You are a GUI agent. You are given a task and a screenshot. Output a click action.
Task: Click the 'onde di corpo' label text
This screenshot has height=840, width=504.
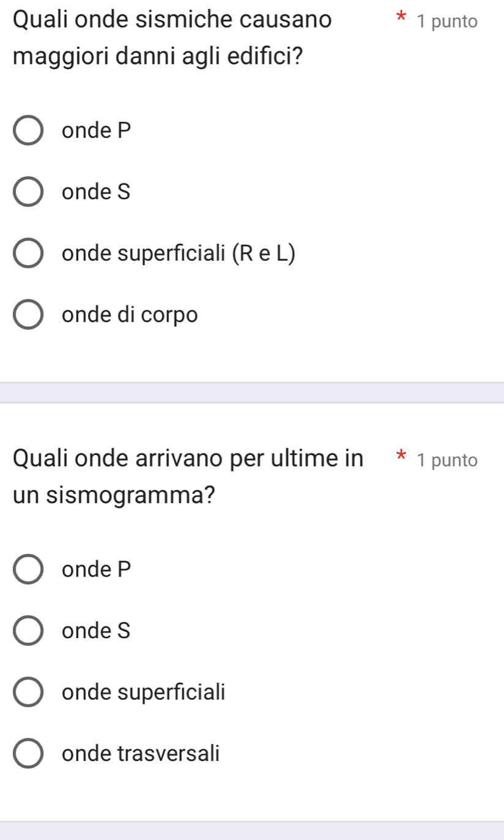[x=130, y=315]
